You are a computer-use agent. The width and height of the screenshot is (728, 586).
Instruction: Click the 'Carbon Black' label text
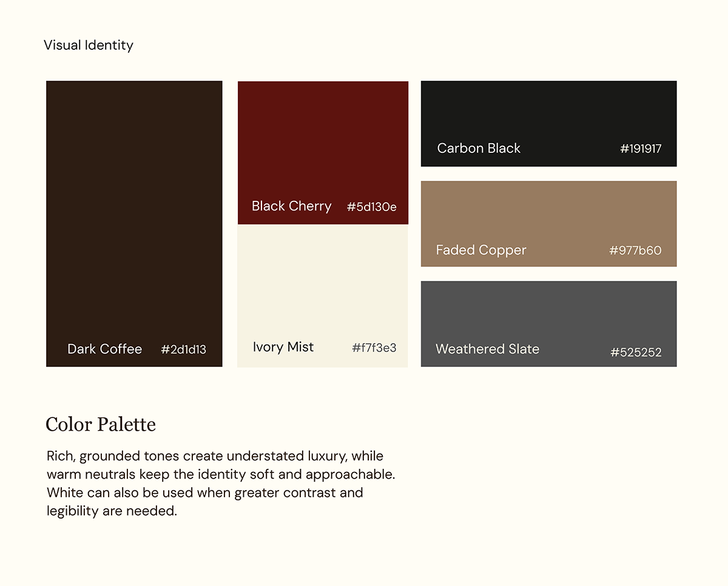(479, 148)
